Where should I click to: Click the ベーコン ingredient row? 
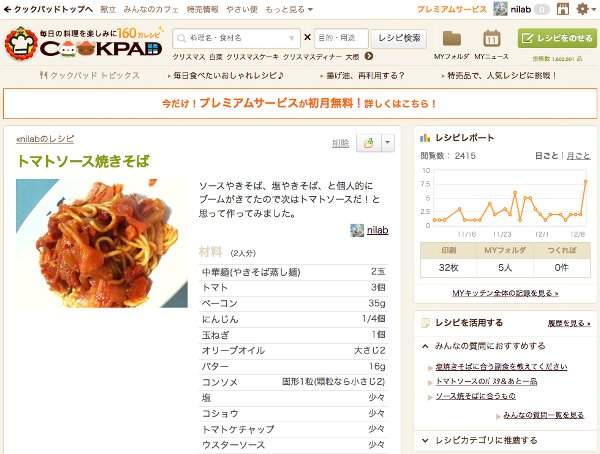[293, 304]
